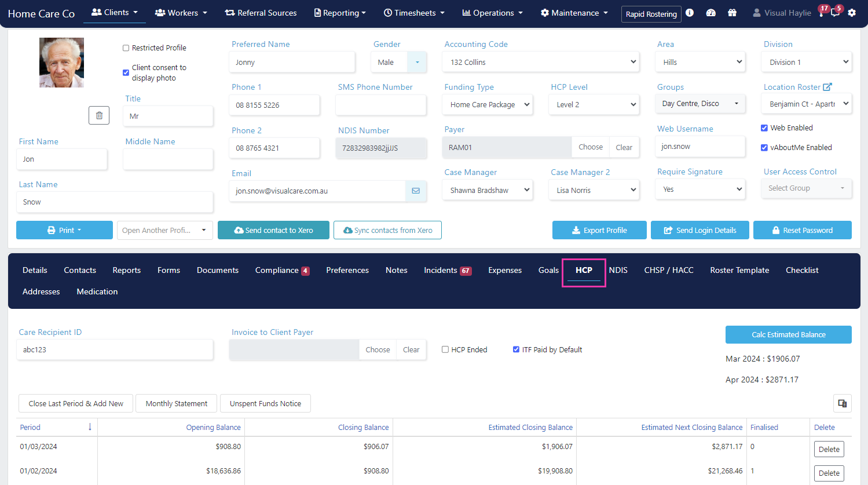Click Monthly Statement button

point(177,403)
